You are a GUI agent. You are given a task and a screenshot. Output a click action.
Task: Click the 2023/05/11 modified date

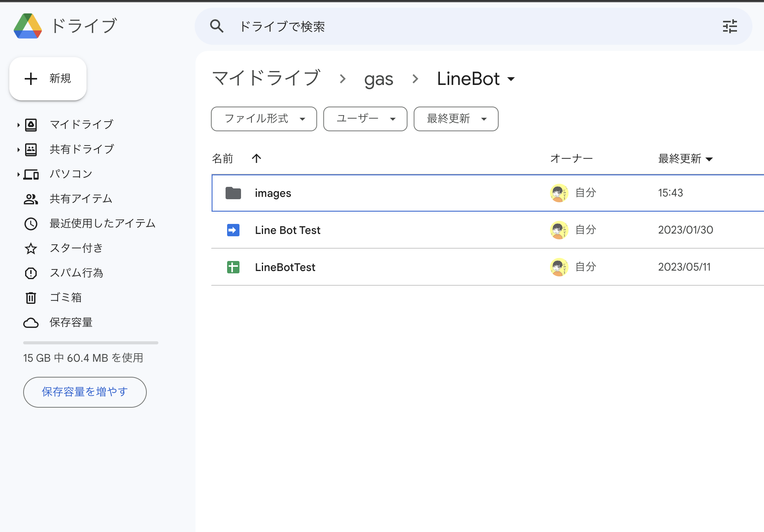pos(684,267)
